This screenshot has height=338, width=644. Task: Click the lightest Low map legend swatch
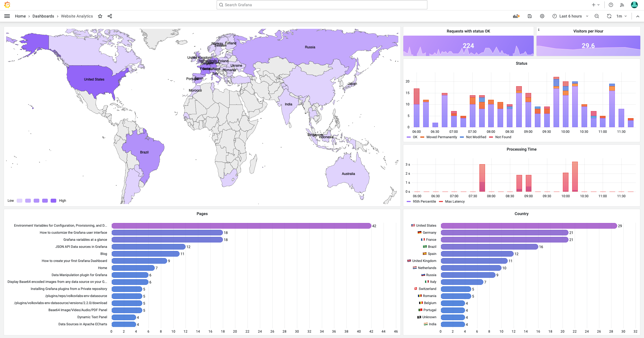[20, 201]
